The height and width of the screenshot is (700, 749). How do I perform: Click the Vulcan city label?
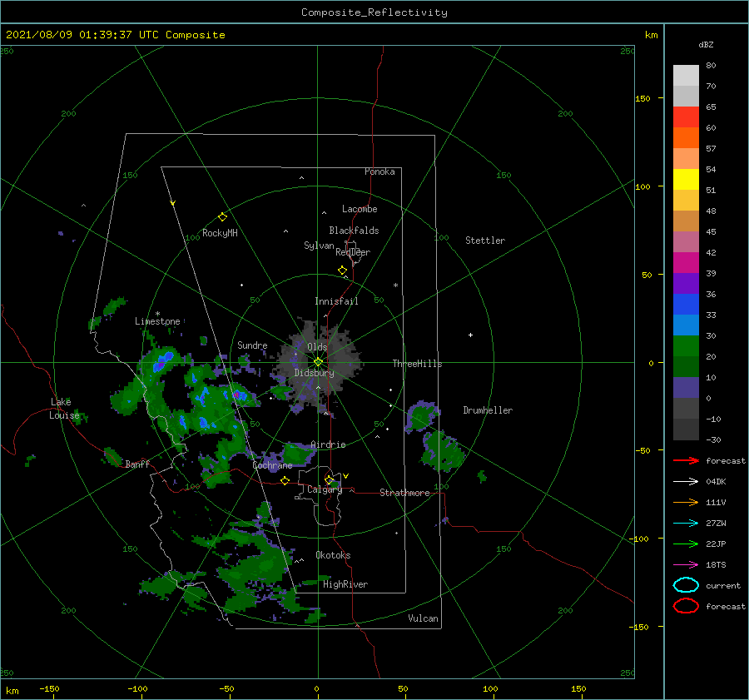424,618
